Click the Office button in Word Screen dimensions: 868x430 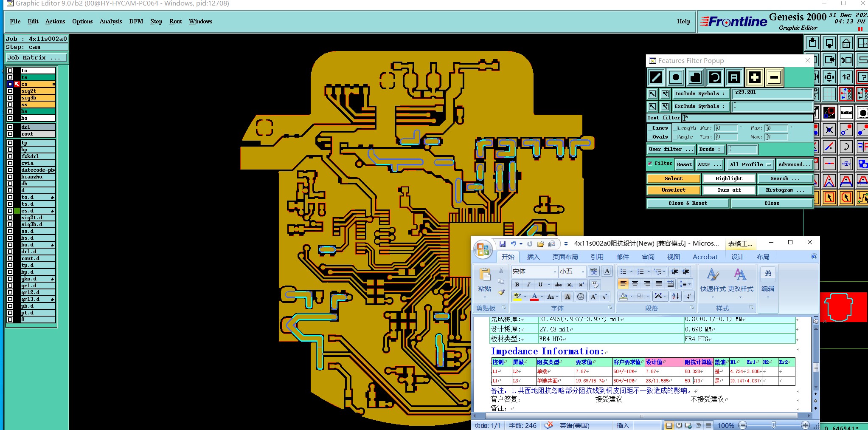pyautogui.click(x=483, y=249)
